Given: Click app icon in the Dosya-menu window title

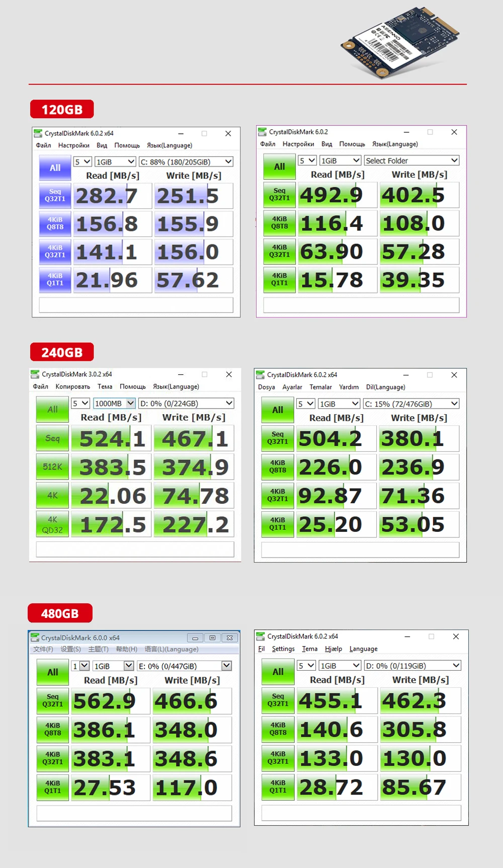Looking at the screenshot, I should coord(260,374).
